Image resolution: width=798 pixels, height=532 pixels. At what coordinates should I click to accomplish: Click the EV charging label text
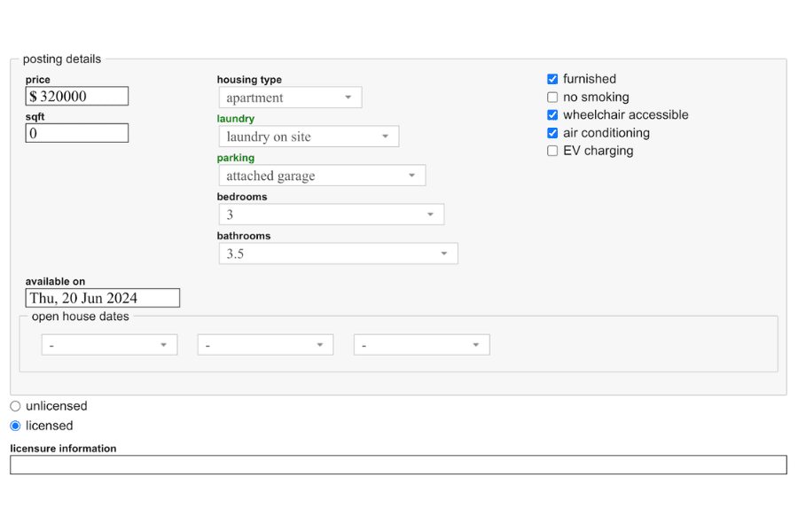(x=598, y=151)
